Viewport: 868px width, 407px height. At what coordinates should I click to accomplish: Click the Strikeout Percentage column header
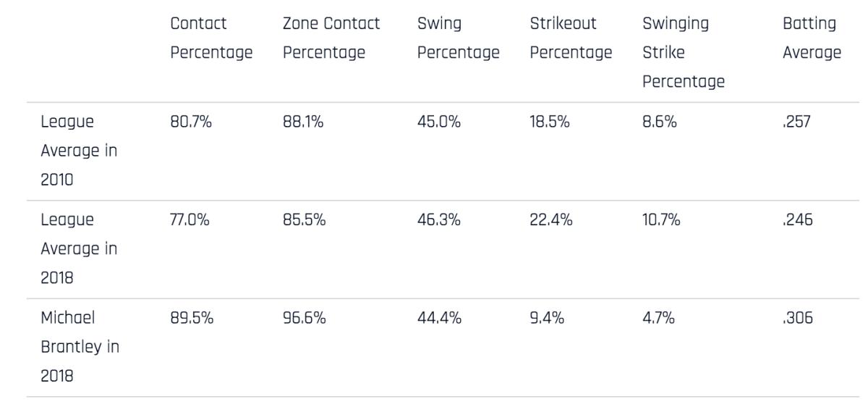pos(571,38)
